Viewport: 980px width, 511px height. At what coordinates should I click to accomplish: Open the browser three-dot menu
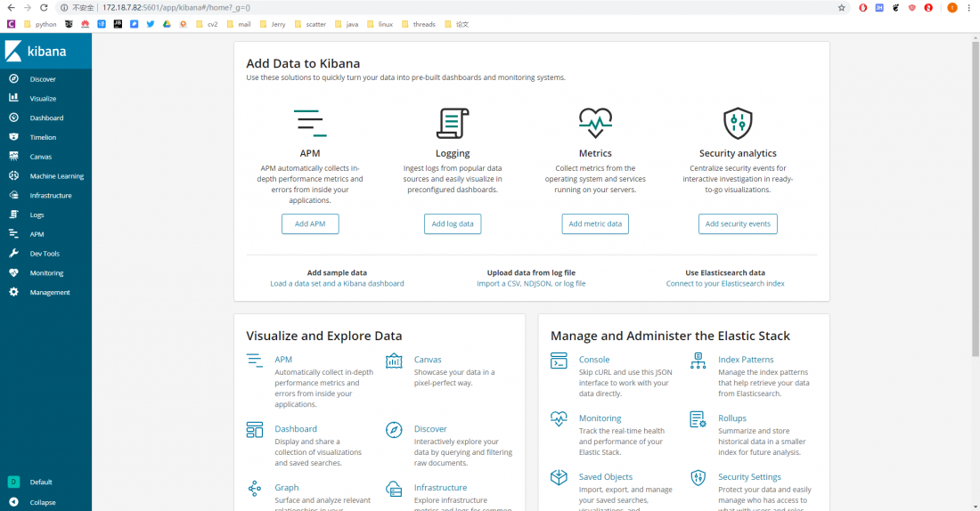pos(969,7)
